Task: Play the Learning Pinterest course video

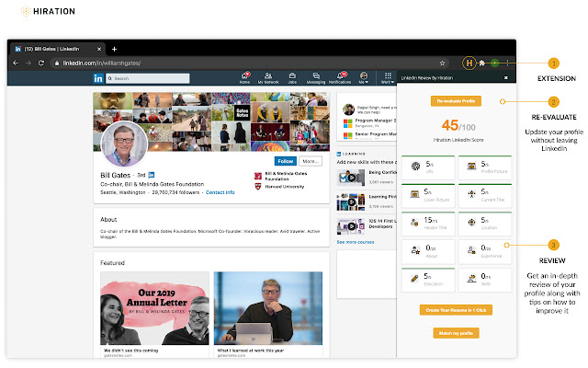Action: (351, 202)
